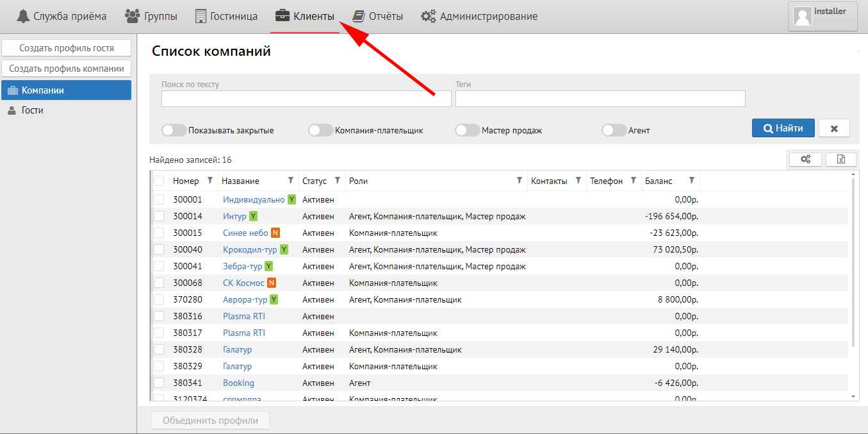Image resolution: width=868 pixels, height=434 pixels.
Task: Open the Название column filter
Action: click(x=291, y=181)
